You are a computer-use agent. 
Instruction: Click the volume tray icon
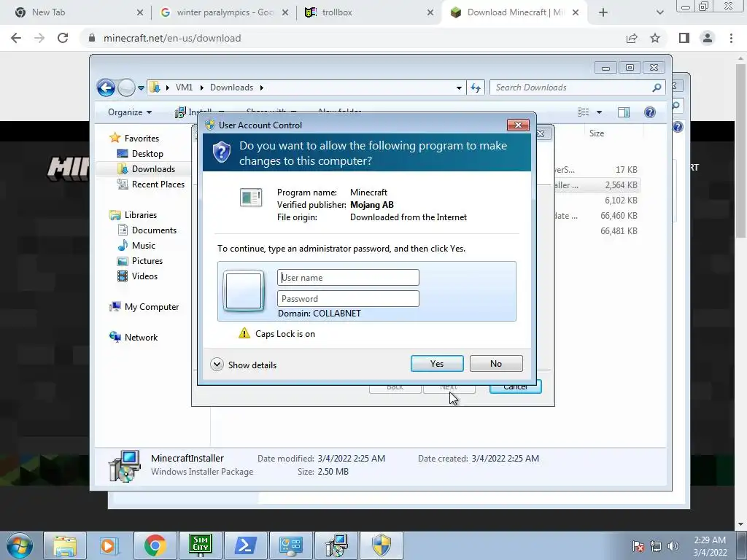pos(673,546)
